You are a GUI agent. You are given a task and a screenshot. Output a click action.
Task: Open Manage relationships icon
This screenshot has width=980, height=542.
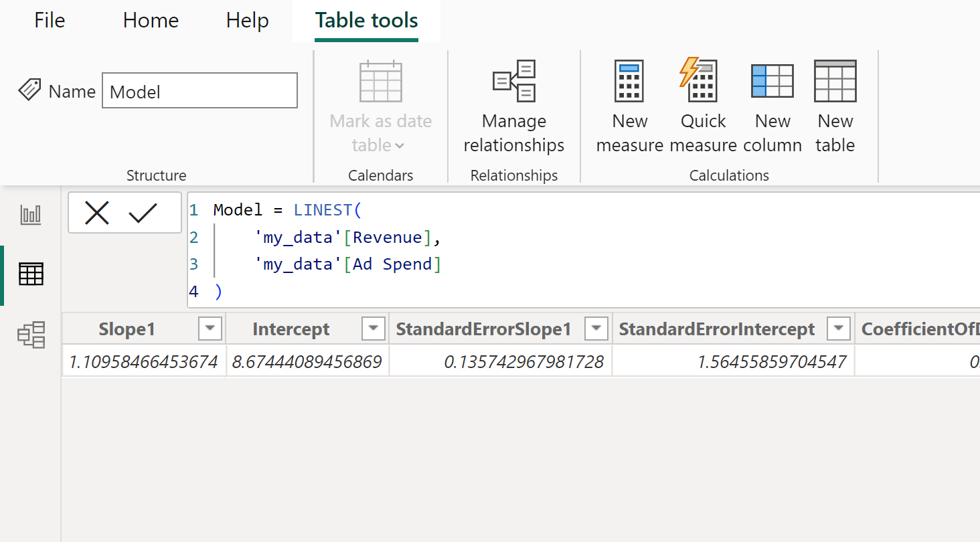pos(514,81)
